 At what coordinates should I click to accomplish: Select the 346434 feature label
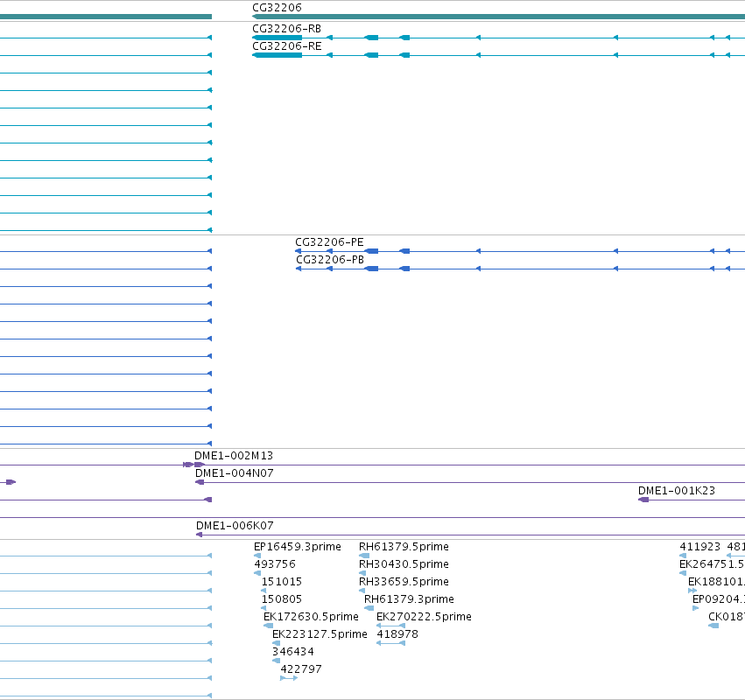(293, 652)
